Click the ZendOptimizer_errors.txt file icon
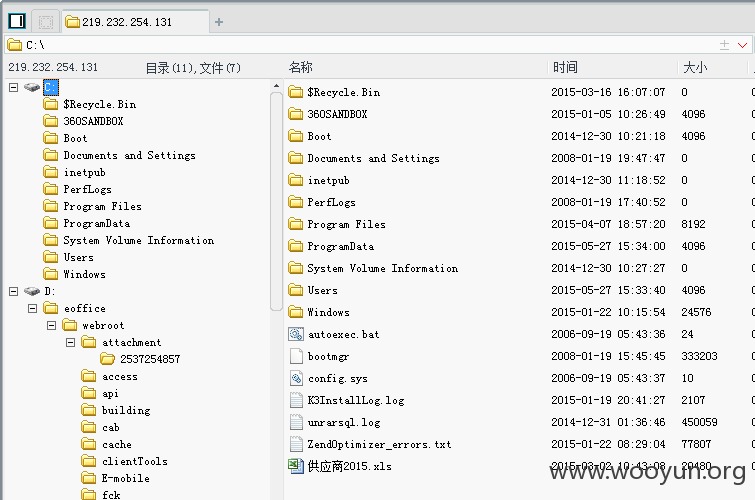This screenshot has width=755, height=500. click(296, 444)
